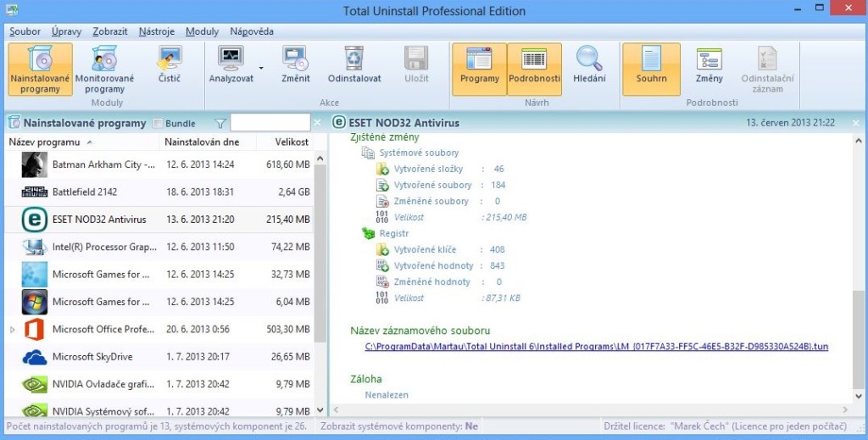Viewport: 868px width, 440px height.
Task: Show the Souhrn summary view
Action: point(652,70)
